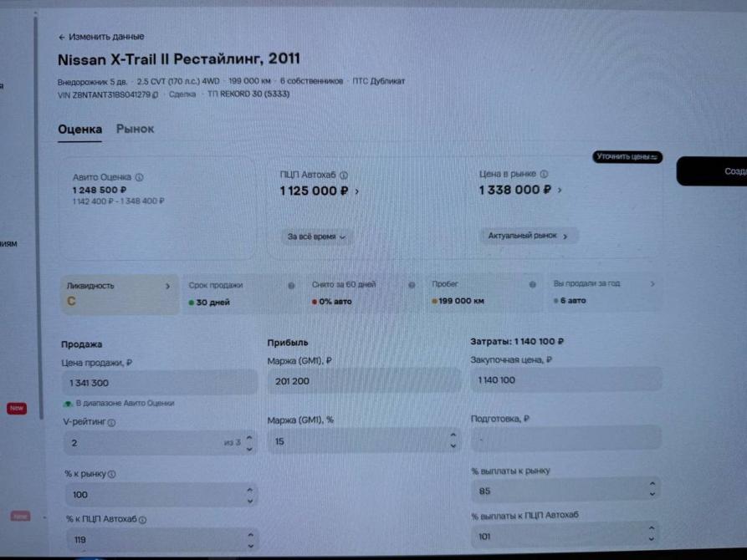The height and width of the screenshot is (560, 747).
Task: Click the Уточнить цены button
Action: [x=627, y=156]
